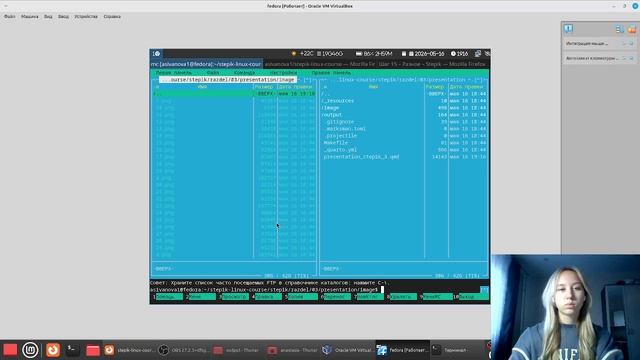Screen dimensions: 640x360
Task: Select presentation_stepik_3.qmd in right panel
Action: (x=361, y=157)
